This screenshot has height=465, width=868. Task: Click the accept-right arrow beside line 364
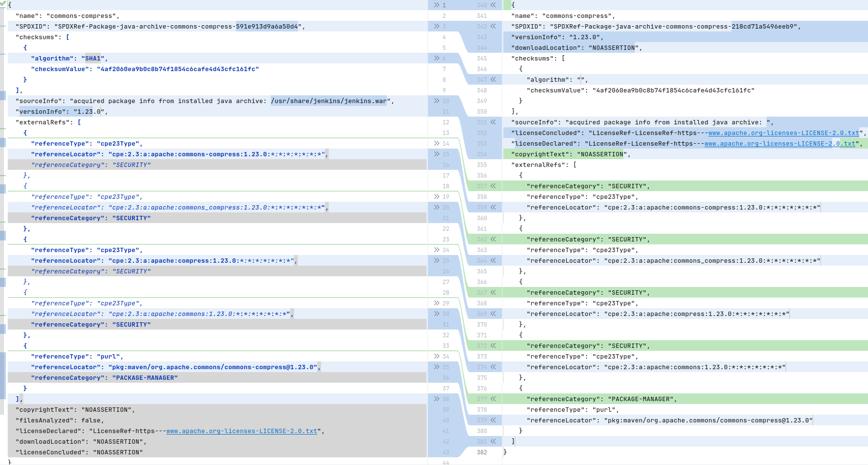493,260
